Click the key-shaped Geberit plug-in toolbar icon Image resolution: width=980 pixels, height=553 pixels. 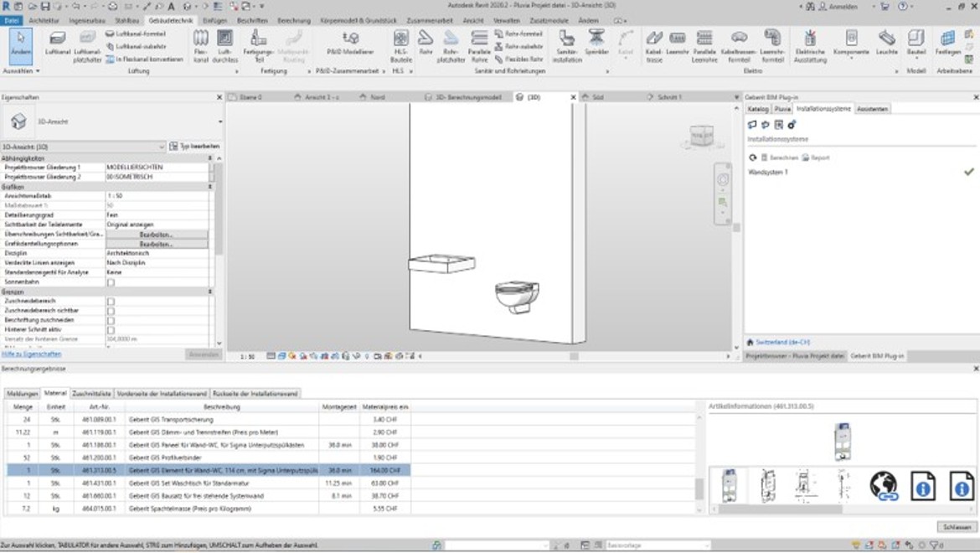[x=792, y=125]
